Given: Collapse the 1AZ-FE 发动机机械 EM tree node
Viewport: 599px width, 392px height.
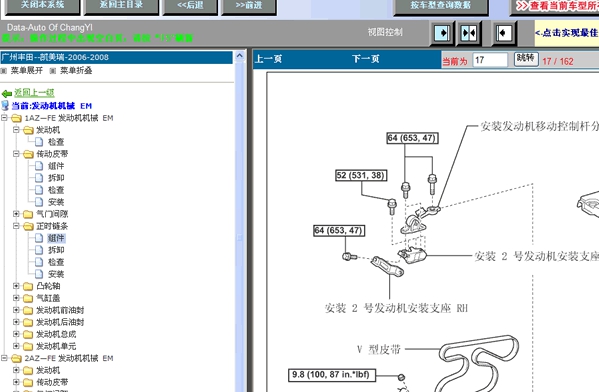Looking at the screenshot, I should click(x=5, y=118).
